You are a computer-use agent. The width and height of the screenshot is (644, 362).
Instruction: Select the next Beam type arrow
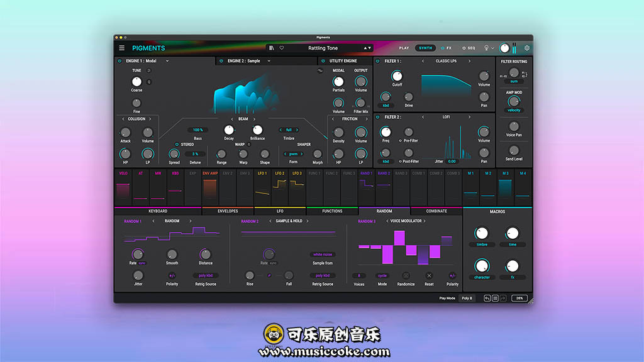point(254,119)
